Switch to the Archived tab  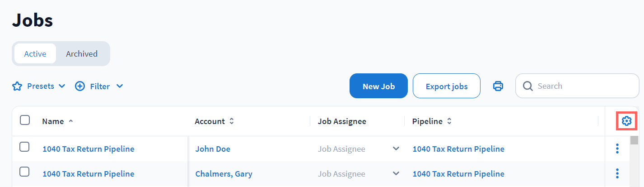click(82, 54)
